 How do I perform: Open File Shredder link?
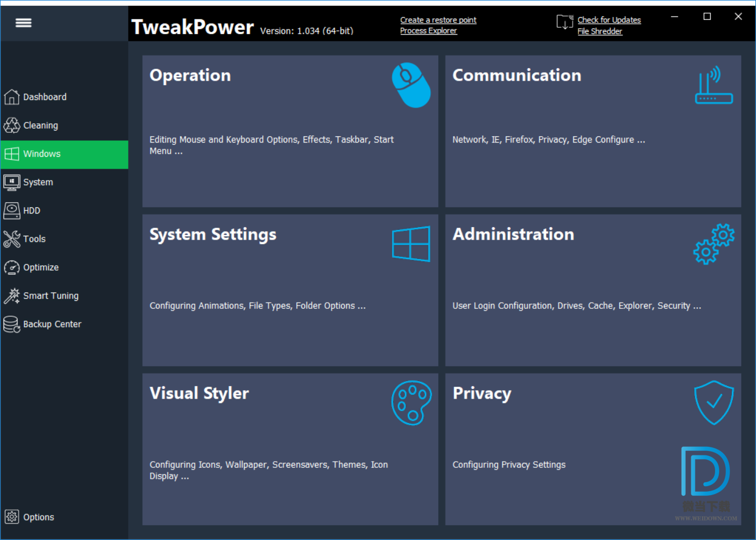point(600,31)
